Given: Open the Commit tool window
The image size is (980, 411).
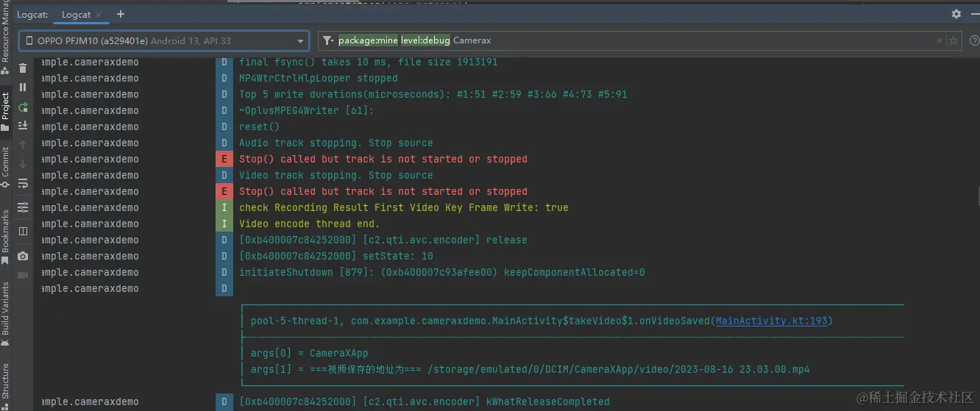Looking at the screenshot, I should point(6,168).
